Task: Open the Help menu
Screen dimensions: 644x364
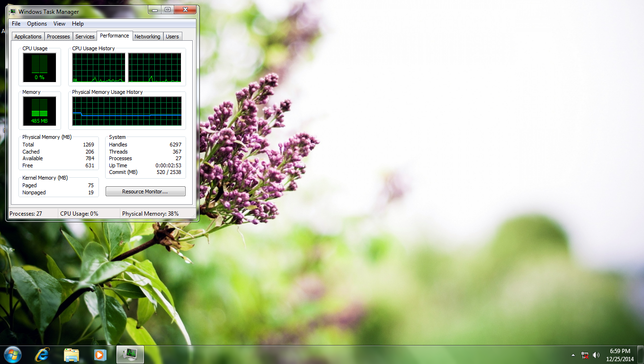Action: [78, 24]
